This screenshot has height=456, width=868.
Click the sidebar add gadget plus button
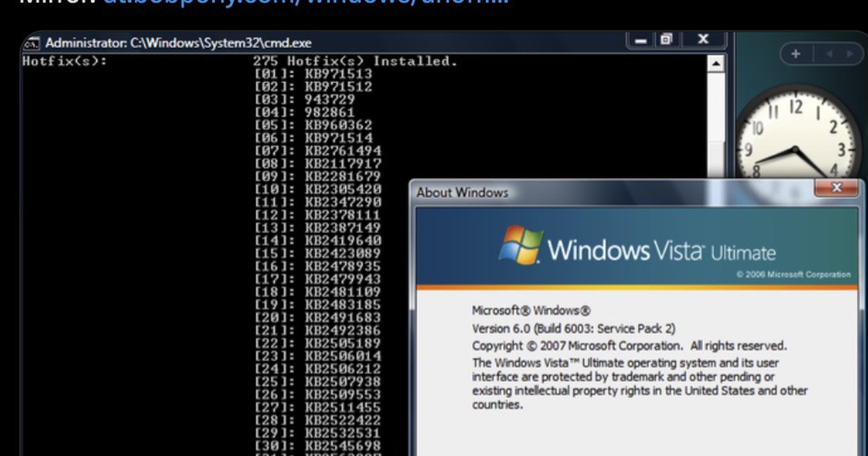click(x=796, y=54)
